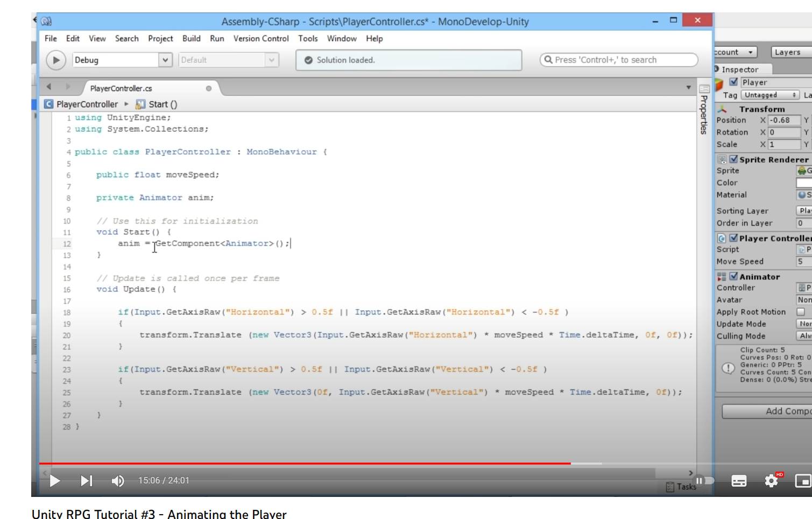Open the Tools menu

pyautogui.click(x=308, y=39)
